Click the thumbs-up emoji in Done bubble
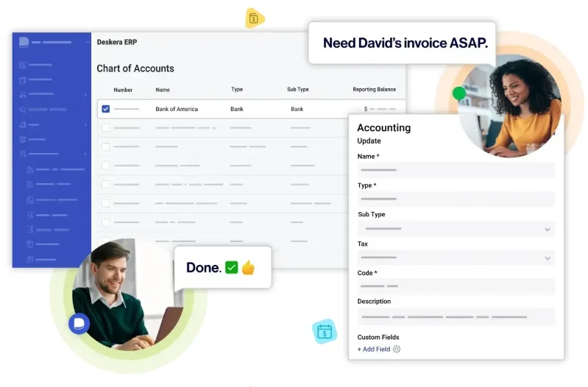 click(x=248, y=267)
